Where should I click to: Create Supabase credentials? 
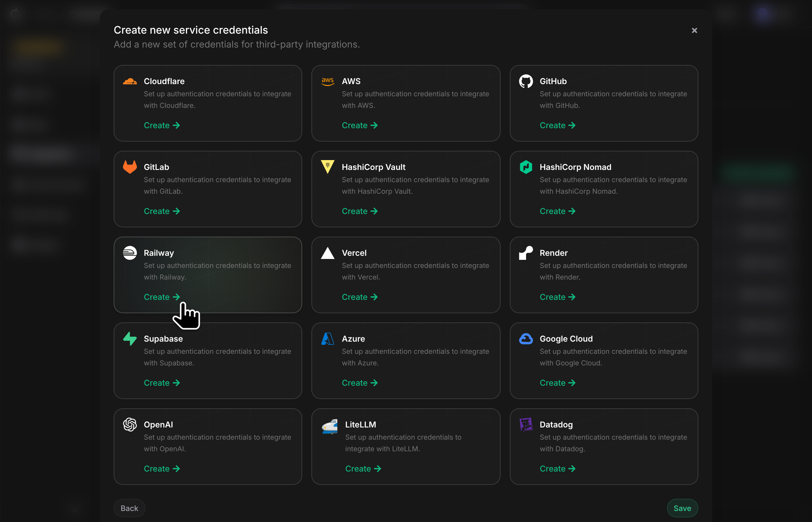click(162, 383)
